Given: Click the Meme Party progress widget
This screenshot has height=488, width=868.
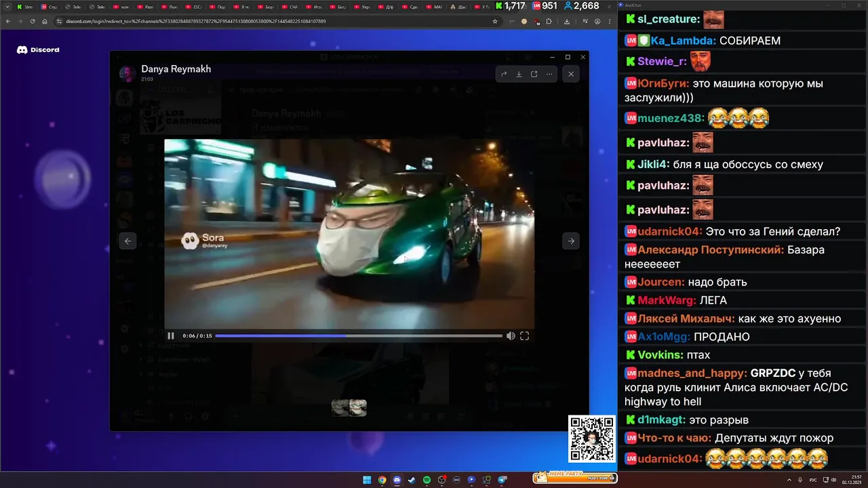Looking at the screenshot, I should click(x=575, y=478).
